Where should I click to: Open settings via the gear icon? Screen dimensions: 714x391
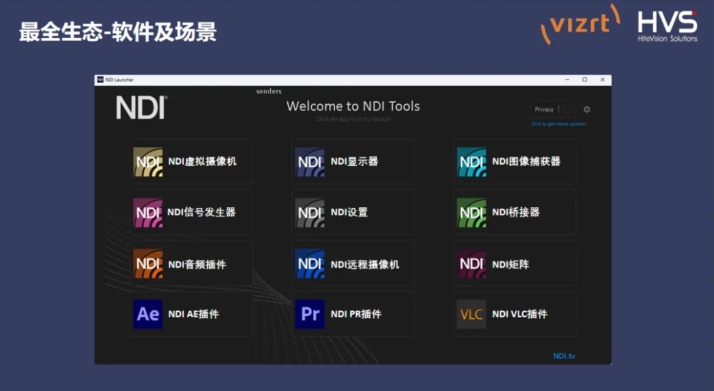pyautogui.click(x=587, y=109)
